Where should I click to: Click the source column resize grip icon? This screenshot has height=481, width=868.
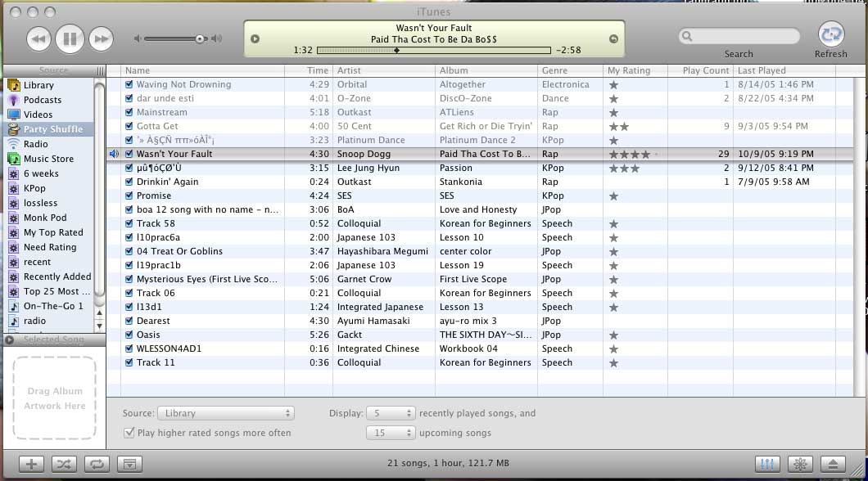click(x=100, y=71)
